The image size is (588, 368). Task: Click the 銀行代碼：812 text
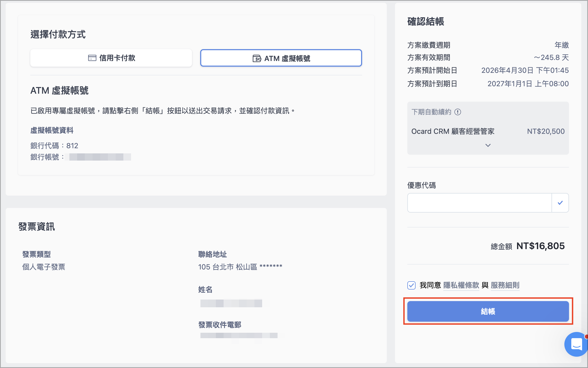tap(54, 146)
